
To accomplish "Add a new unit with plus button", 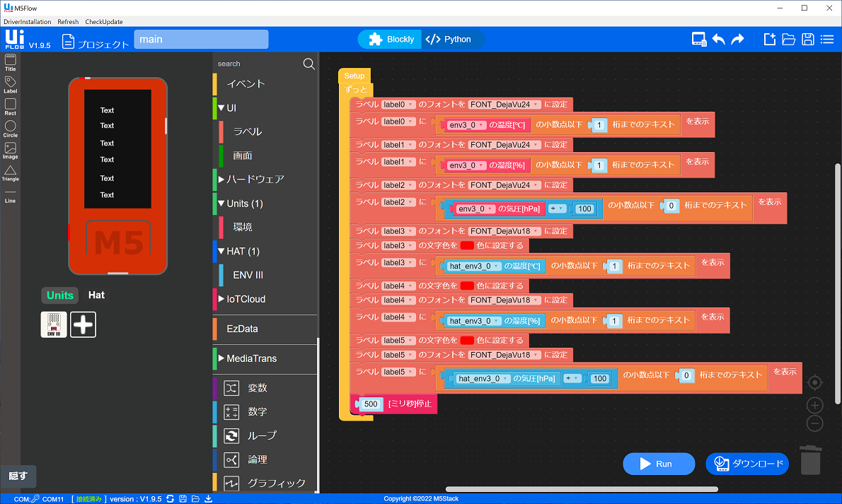I will 83,324.
